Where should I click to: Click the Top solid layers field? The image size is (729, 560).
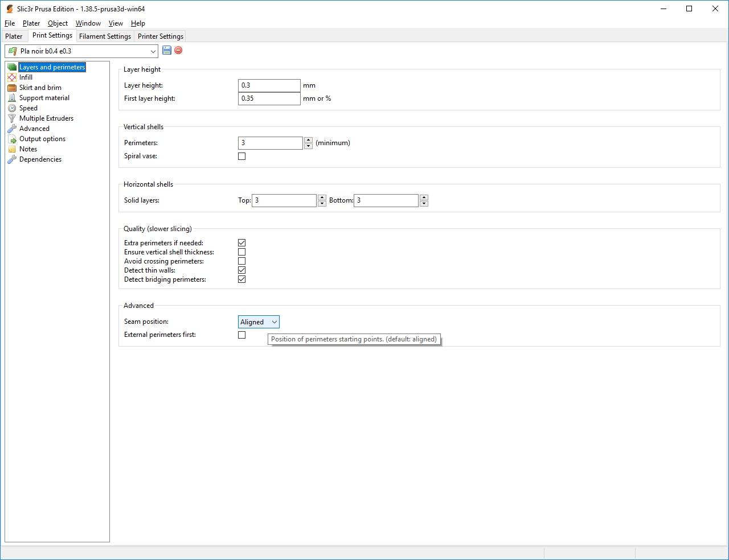point(284,200)
